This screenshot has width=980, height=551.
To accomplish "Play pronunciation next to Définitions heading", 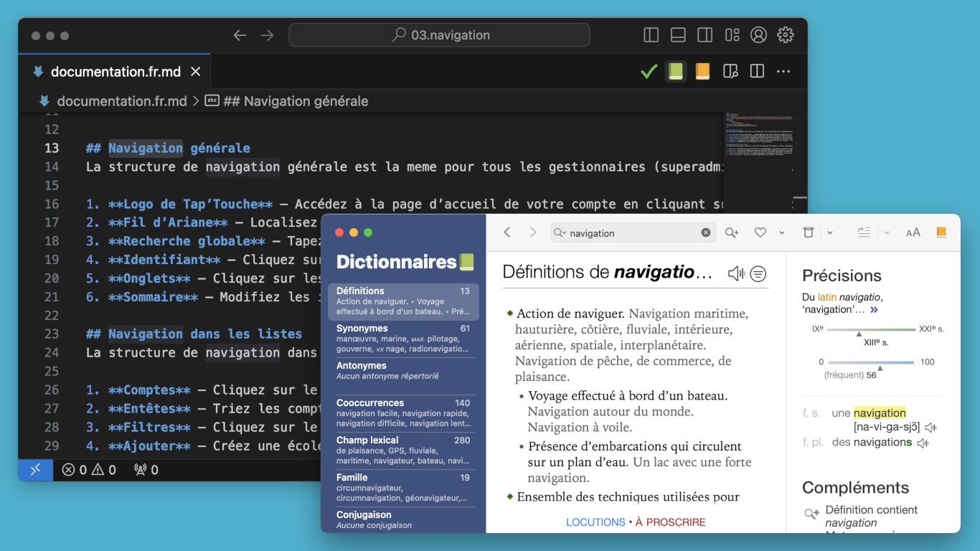I will [735, 273].
